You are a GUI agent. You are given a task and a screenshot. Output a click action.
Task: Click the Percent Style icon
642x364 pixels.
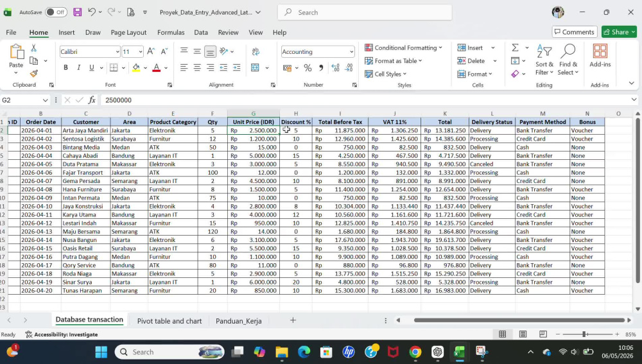(x=308, y=68)
